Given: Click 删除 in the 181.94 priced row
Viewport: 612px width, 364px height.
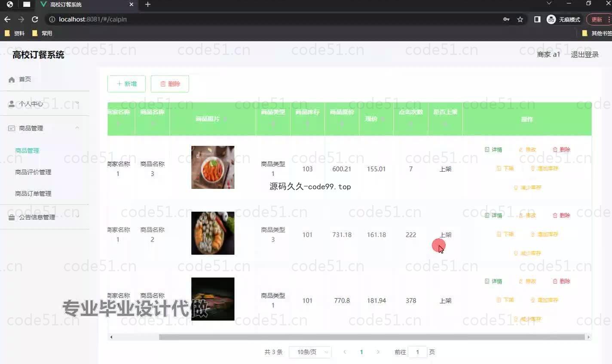Looking at the screenshot, I should point(561,281).
